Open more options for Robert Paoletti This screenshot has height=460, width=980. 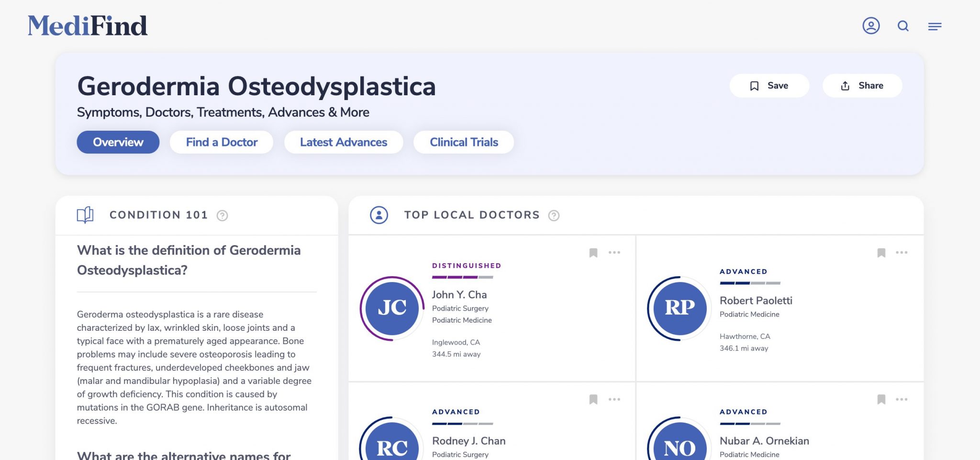pos(902,252)
